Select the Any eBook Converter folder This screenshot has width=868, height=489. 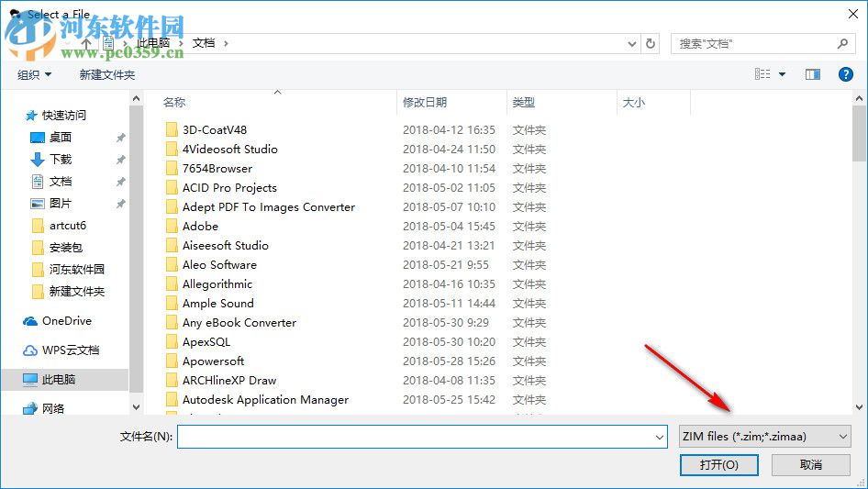click(x=239, y=323)
